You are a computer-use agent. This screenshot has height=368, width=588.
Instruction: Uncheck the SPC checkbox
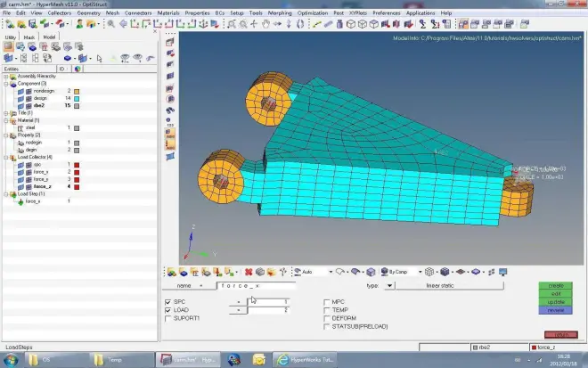click(x=169, y=302)
